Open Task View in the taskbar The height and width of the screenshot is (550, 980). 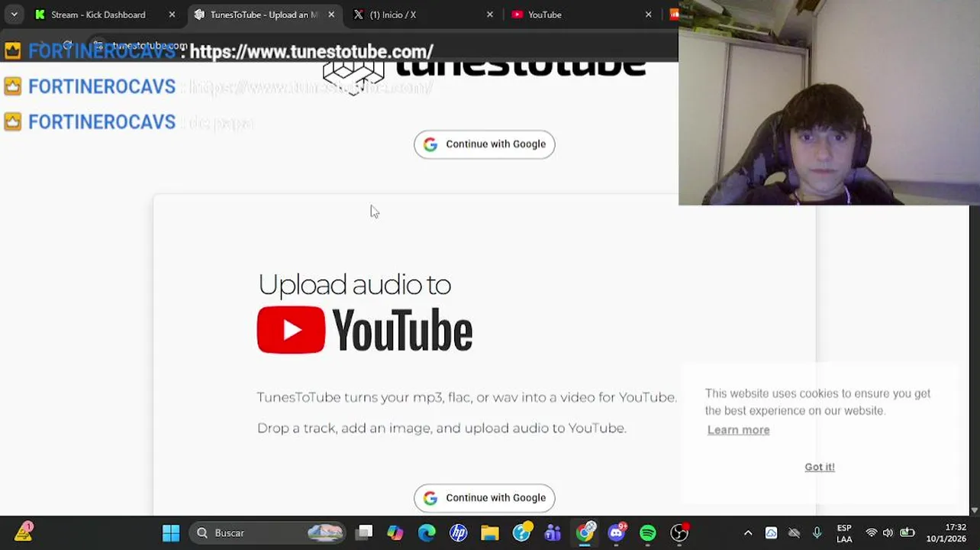[x=364, y=532]
